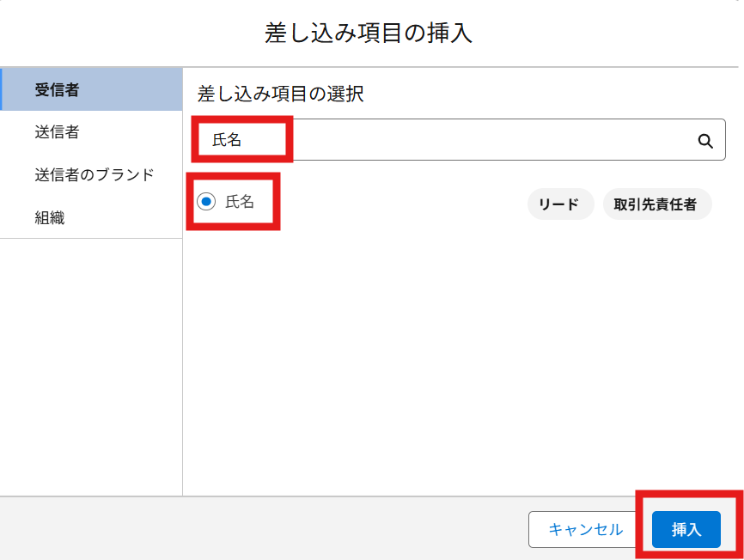Click the gray footer bar left of キャンセル
Image resolution: width=744 pixels, height=560 pixels.
[258, 528]
